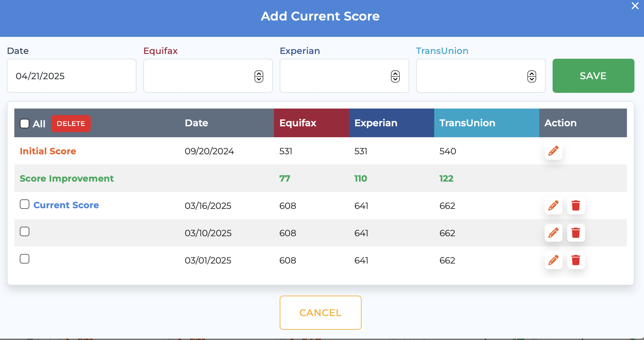The width and height of the screenshot is (644, 340).
Task: Edit the 03/16/2025 score entry
Action: point(553,206)
